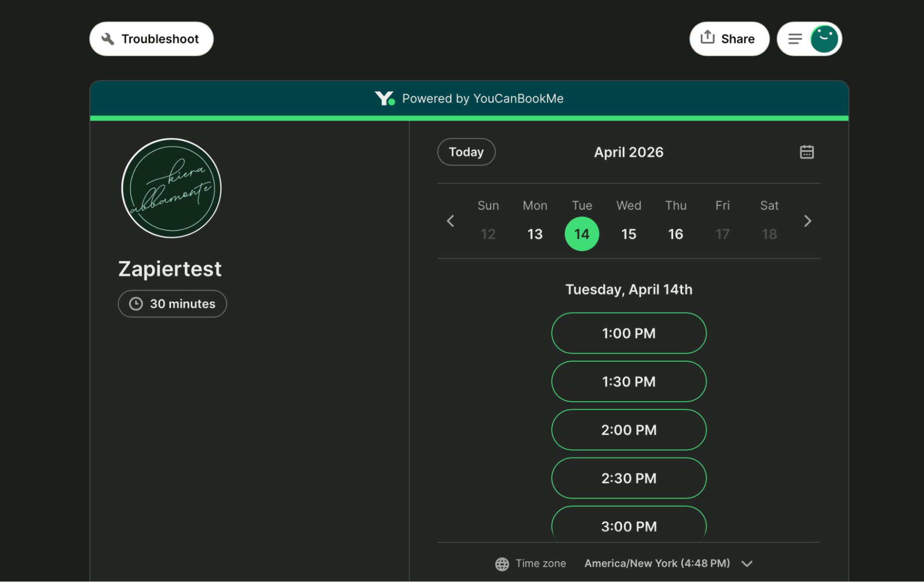Click the April 2026 header
Screen dimensions: 924x582
pos(628,152)
